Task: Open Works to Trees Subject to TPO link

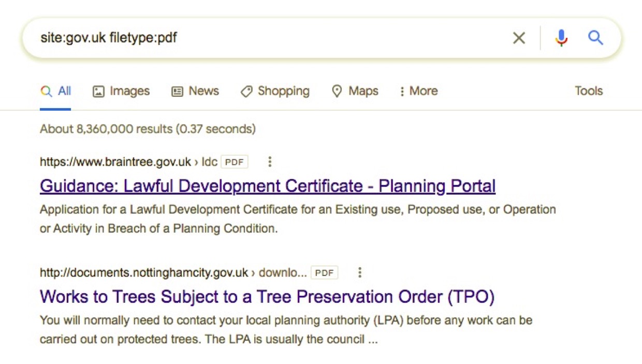Action: coord(267,297)
